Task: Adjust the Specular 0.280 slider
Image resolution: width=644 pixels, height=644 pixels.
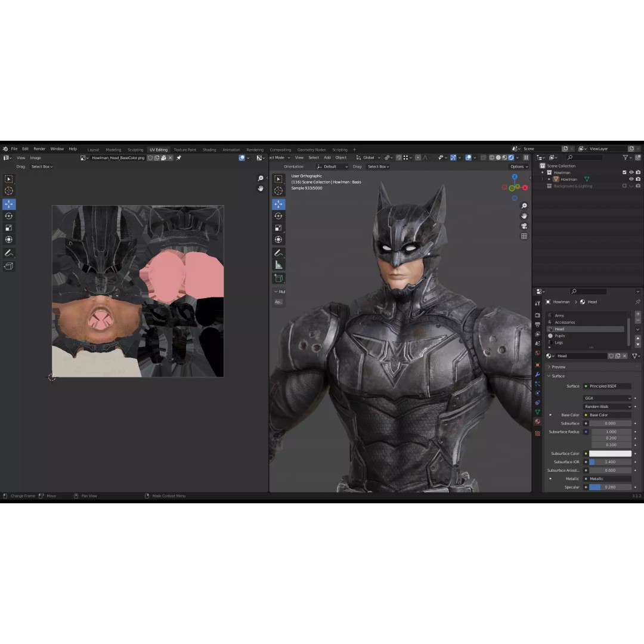Action: (610, 487)
